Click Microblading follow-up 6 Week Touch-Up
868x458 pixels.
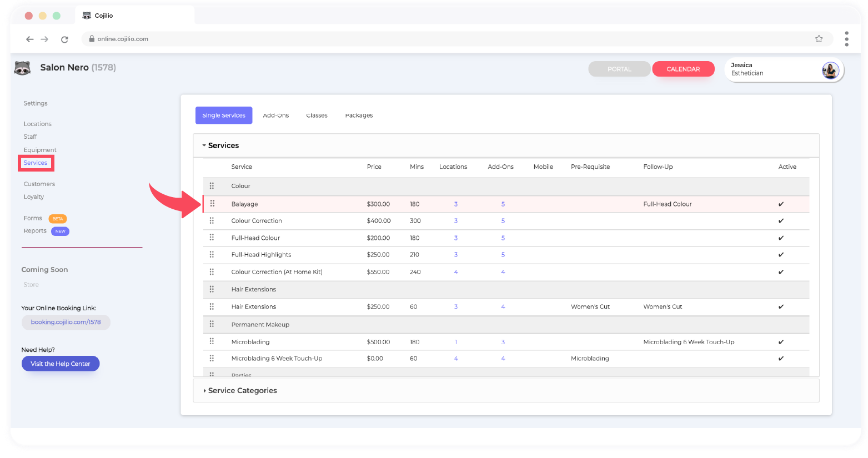coord(689,342)
